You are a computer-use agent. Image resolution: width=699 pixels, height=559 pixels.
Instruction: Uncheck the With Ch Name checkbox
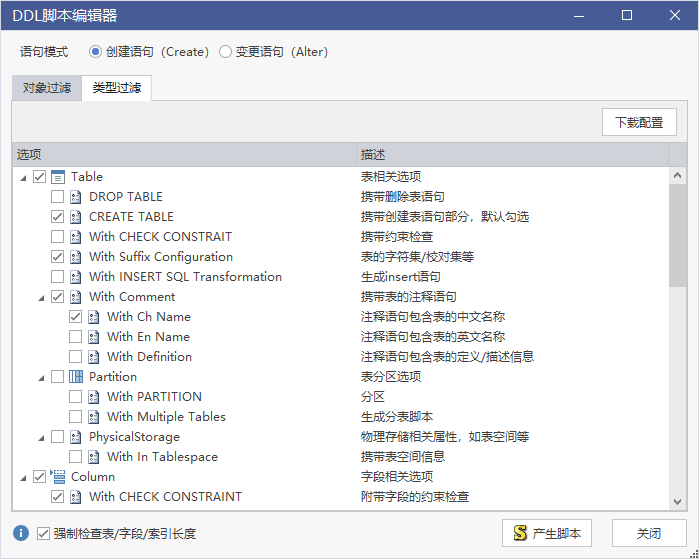(x=75, y=316)
